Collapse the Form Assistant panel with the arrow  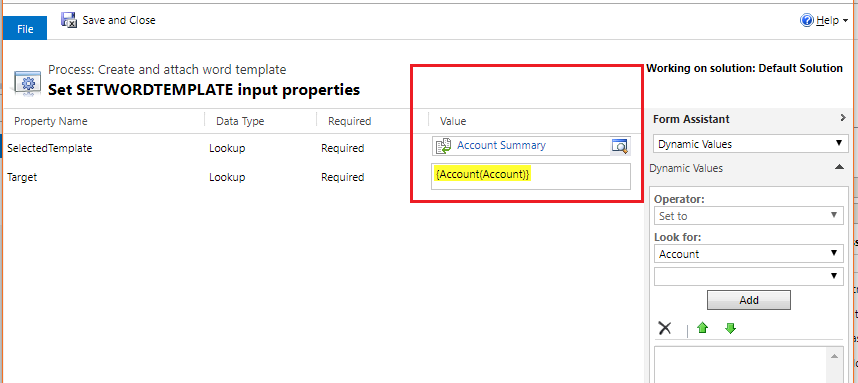click(843, 118)
